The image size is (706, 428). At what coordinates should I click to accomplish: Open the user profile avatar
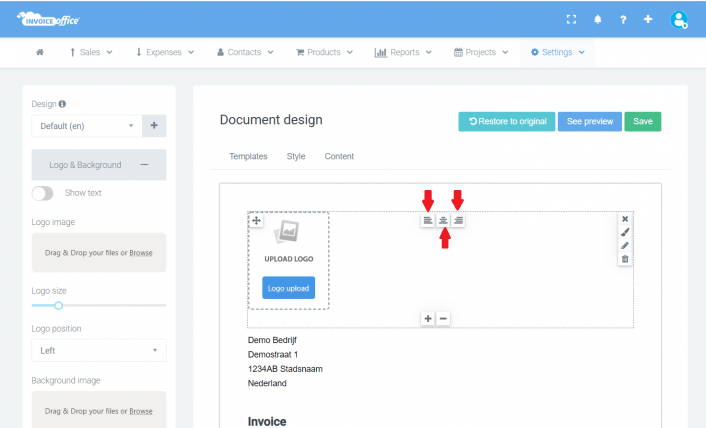tap(679, 19)
